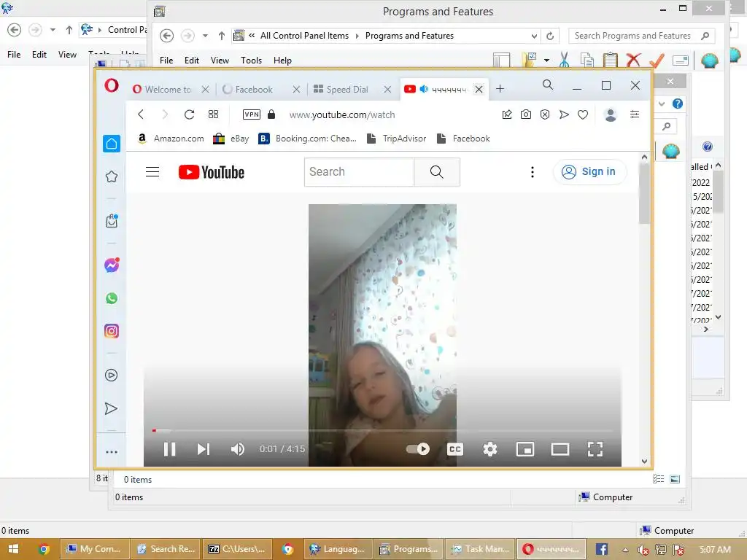This screenshot has width=747, height=560.
Task: Click Cut scissors icon in Programs and Features toolbar
Action: (x=564, y=60)
